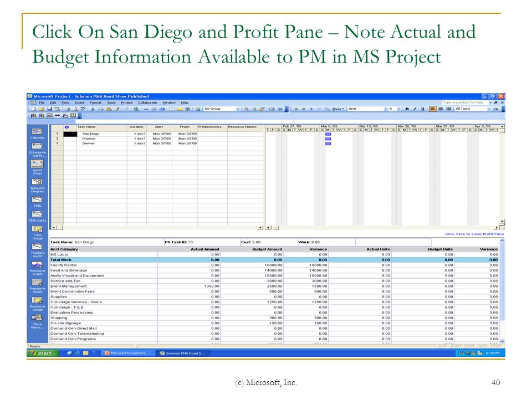Click 'Click here to close Profit Pane'
The height and width of the screenshot is (399, 532).
(474, 234)
